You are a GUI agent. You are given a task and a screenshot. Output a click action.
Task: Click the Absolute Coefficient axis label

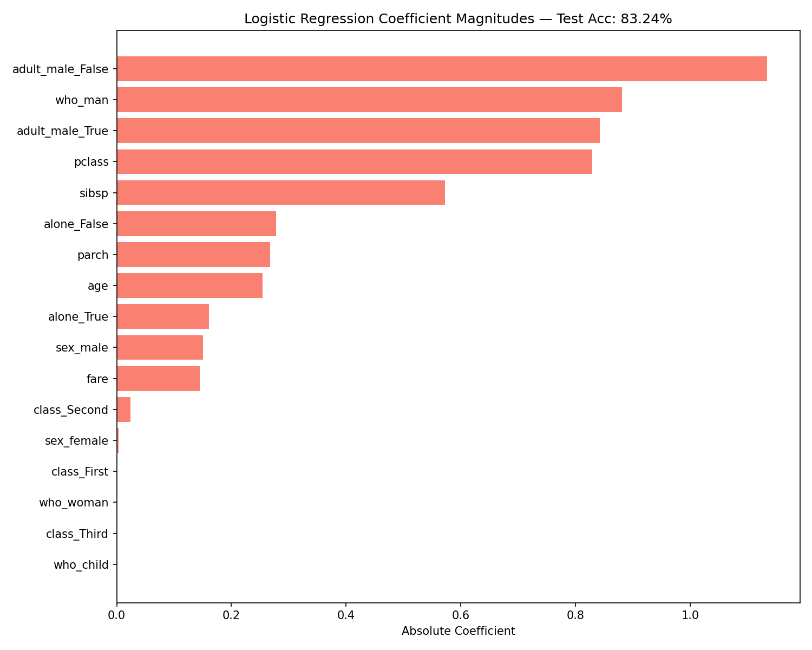click(459, 631)
